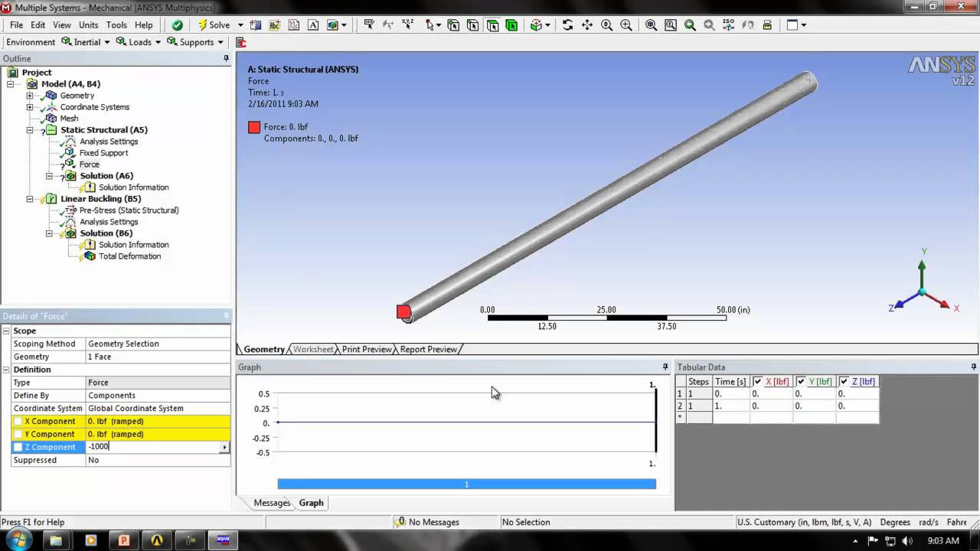Open the Z Component flyout arrow
Image resolution: width=980 pixels, height=551 pixels.
coord(224,447)
